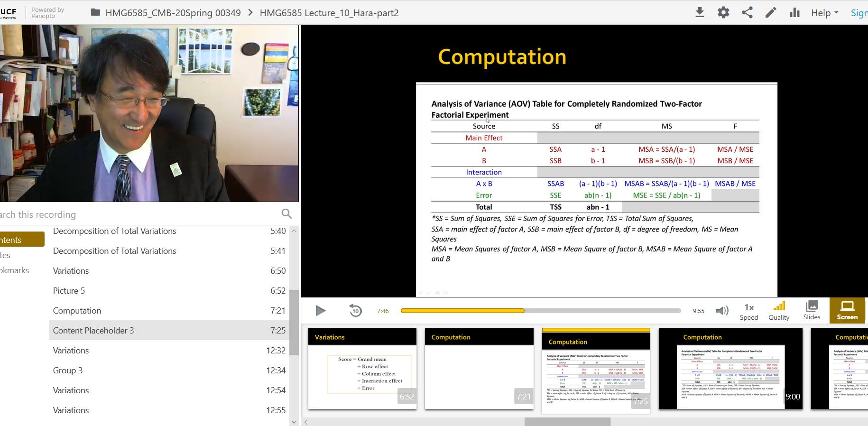Click the share icon

pos(747,13)
